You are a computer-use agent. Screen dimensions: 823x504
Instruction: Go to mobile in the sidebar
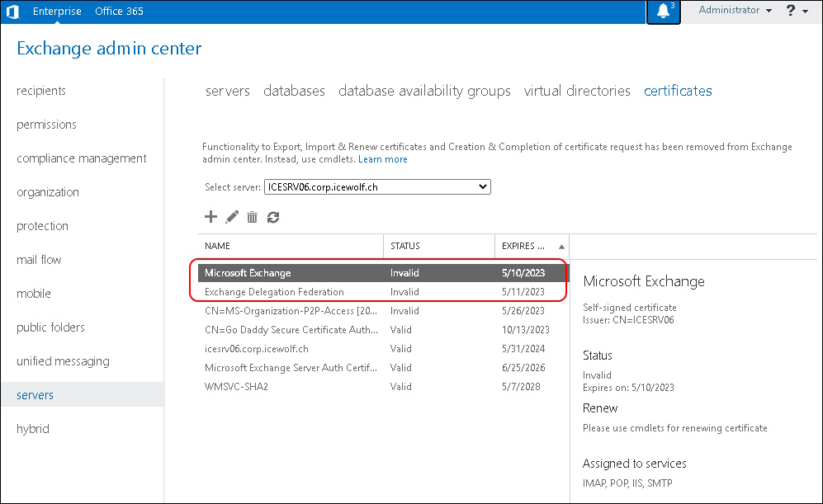click(34, 294)
